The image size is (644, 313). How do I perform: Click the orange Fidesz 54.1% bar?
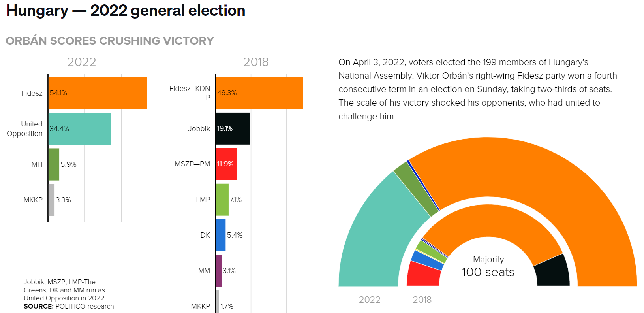pyautogui.click(x=98, y=93)
